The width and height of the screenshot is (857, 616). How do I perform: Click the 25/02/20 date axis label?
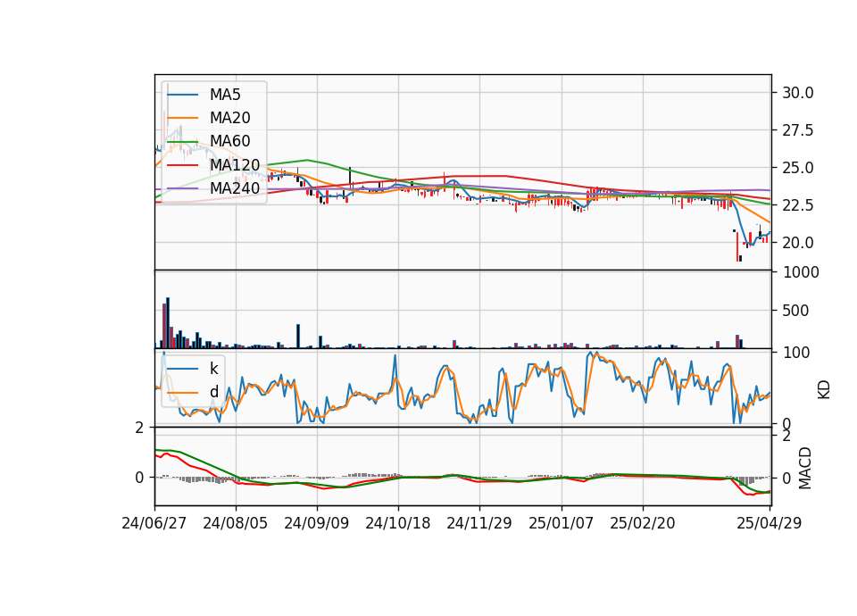click(x=642, y=523)
